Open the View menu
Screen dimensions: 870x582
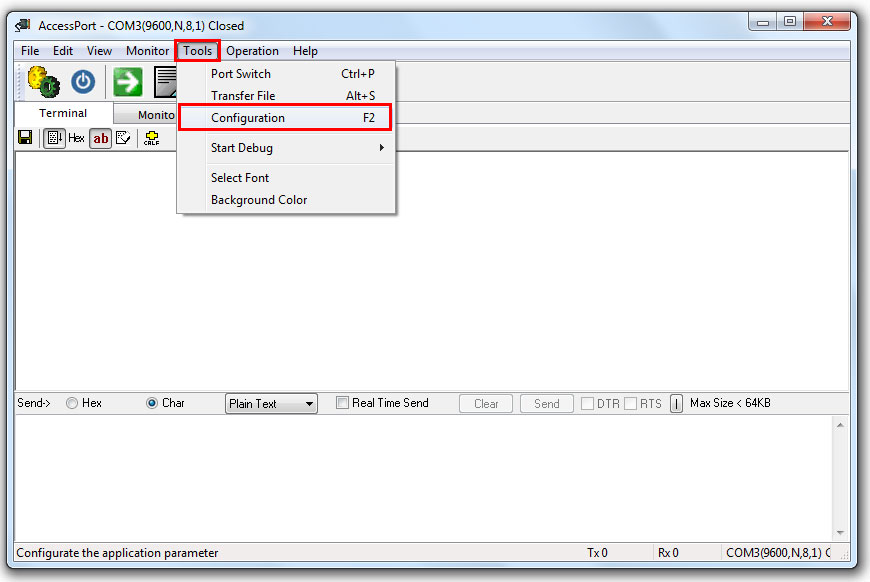99,51
